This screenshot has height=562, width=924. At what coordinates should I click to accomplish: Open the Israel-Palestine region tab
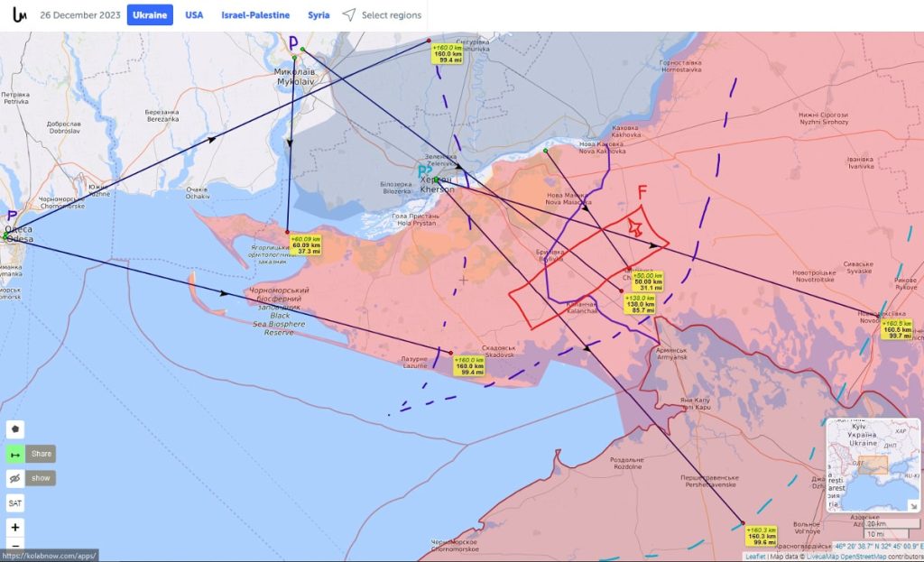pos(255,15)
